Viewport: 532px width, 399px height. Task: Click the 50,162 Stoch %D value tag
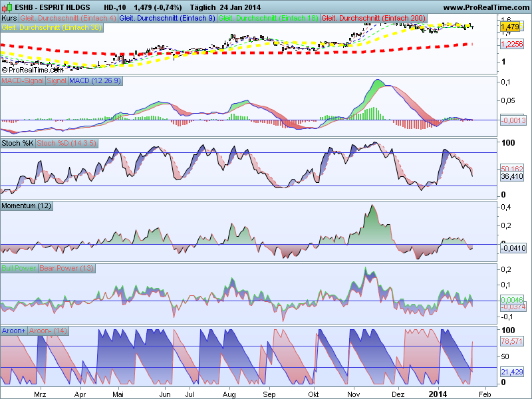pyautogui.click(x=512, y=168)
